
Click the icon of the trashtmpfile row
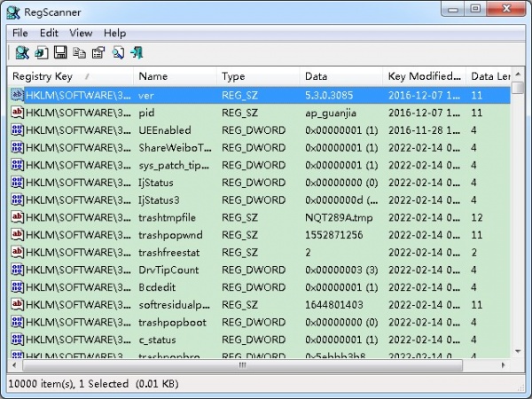tap(18, 217)
